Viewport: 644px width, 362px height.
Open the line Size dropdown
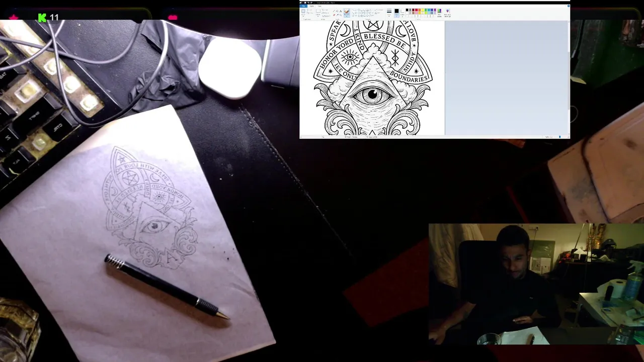tap(389, 13)
